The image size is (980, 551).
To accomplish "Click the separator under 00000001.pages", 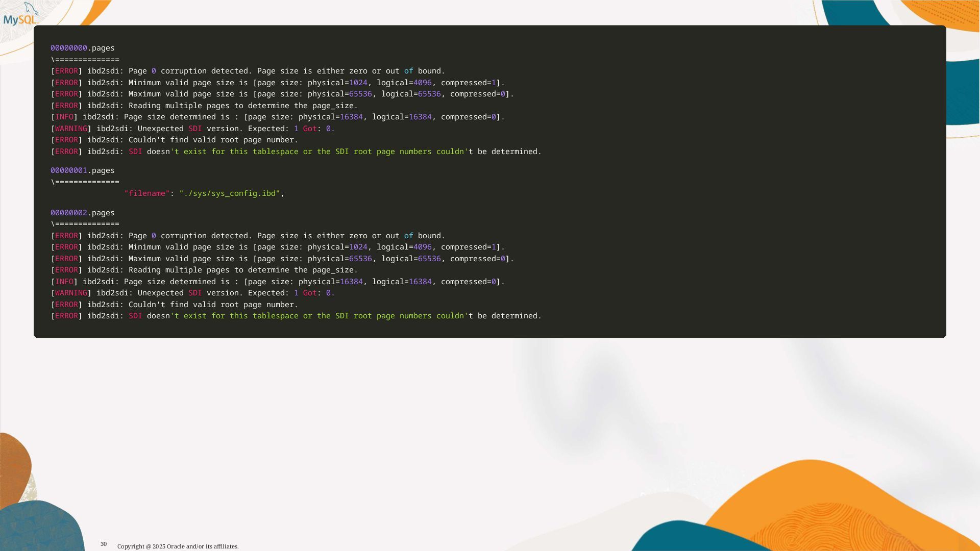I will [85, 182].
